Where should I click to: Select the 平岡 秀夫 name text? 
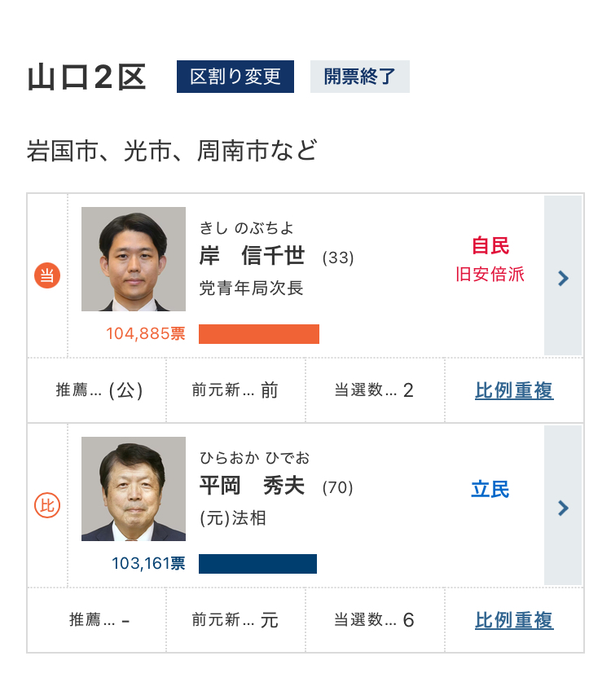pyautogui.click(x=252, y=486)
